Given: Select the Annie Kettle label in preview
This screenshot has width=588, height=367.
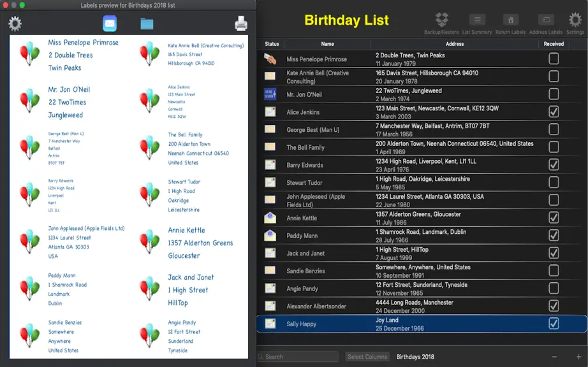Looking at the screenshot, I should pos(187,243).
